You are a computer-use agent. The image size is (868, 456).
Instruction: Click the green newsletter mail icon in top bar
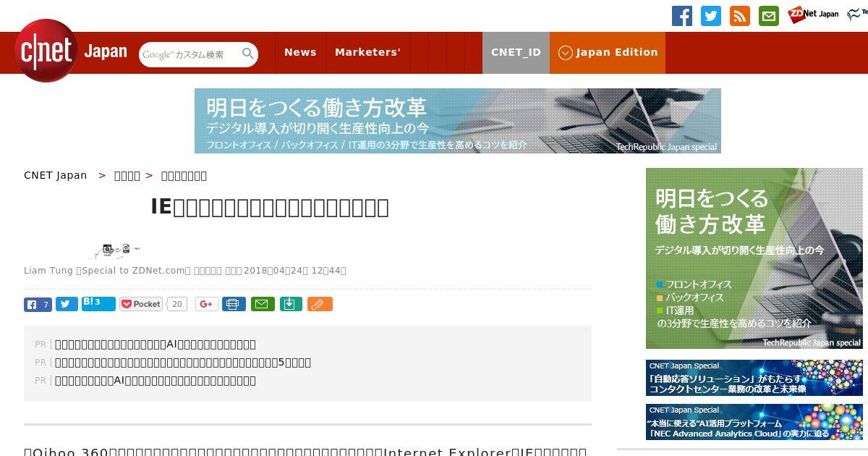tap(769, 16)
